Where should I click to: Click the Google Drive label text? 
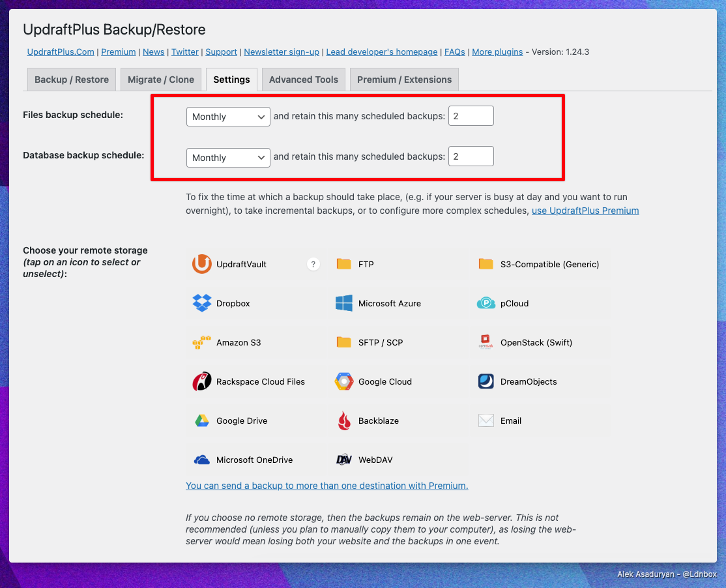coord(242,420)
